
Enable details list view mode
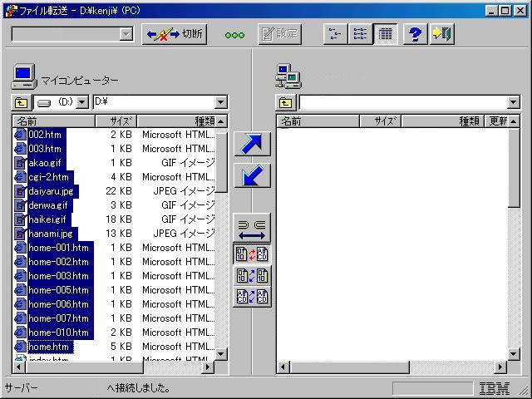pyautogui.click(x=384, y=34)
